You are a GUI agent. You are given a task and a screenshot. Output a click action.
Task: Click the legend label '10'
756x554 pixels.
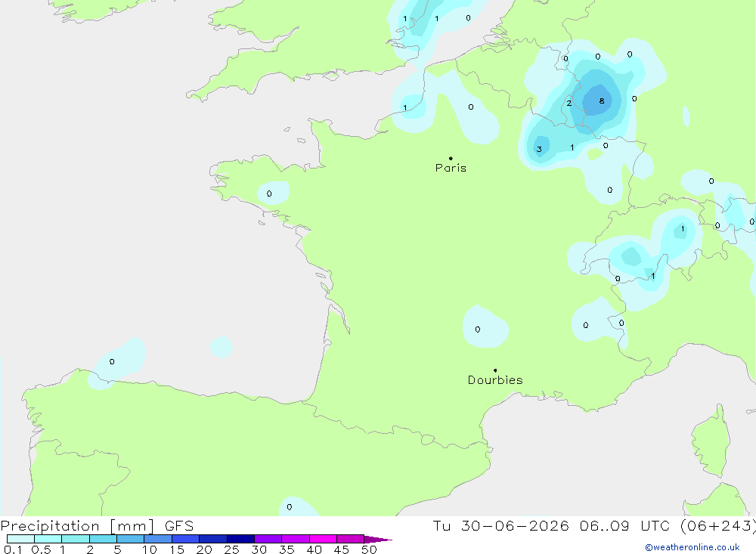point(150,549)
